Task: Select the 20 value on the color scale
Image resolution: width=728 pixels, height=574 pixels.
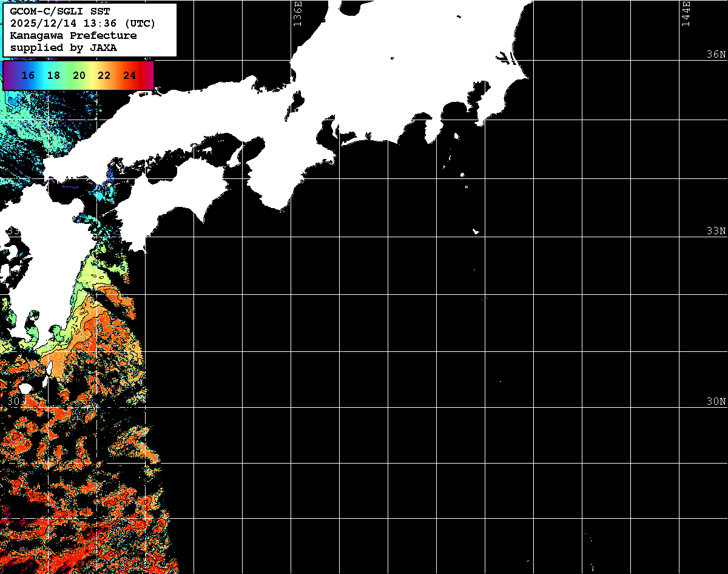Action: click(x=79, y=76)
